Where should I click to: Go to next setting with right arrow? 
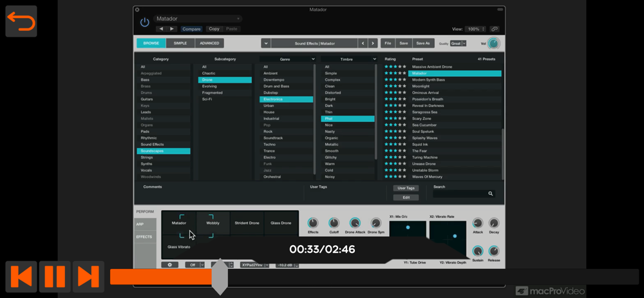(172, 29)
